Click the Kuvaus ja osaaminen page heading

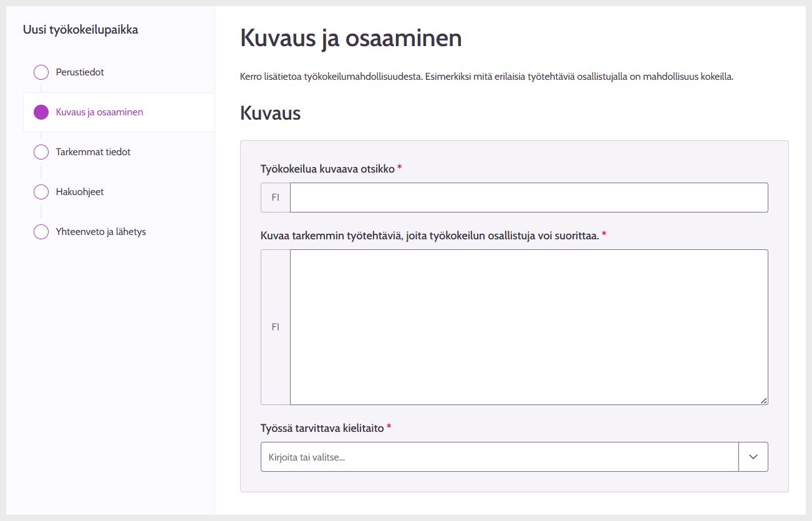point(350,38)
